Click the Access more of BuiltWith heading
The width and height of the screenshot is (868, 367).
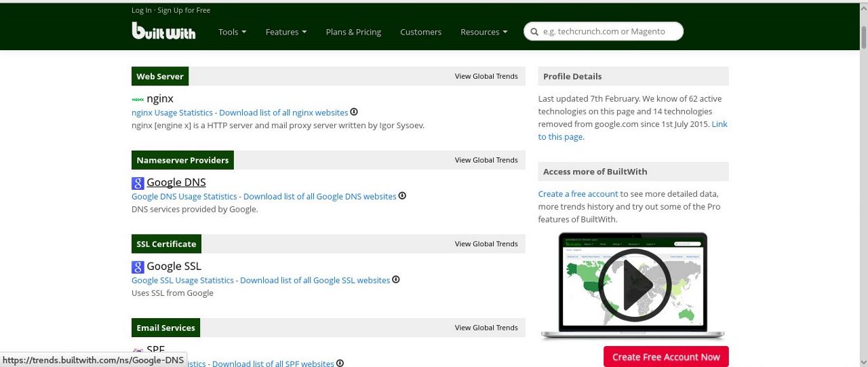point(595,172)
